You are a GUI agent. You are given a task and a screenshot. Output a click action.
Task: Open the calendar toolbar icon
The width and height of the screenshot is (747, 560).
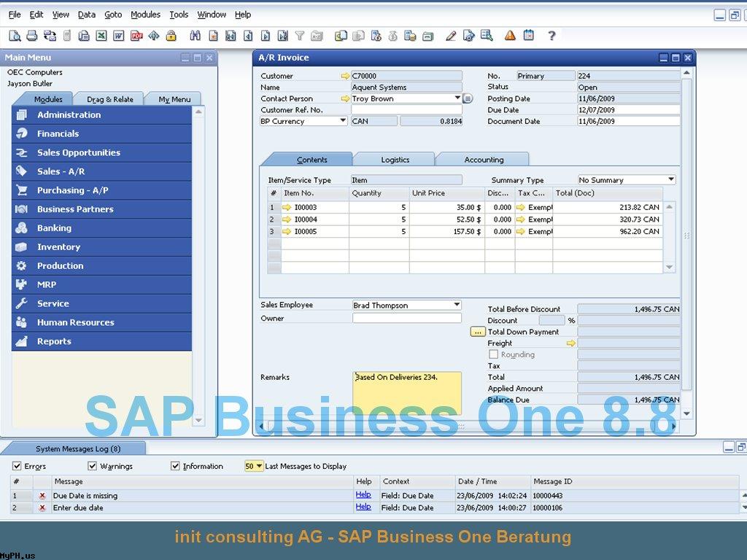pos(528,35)
